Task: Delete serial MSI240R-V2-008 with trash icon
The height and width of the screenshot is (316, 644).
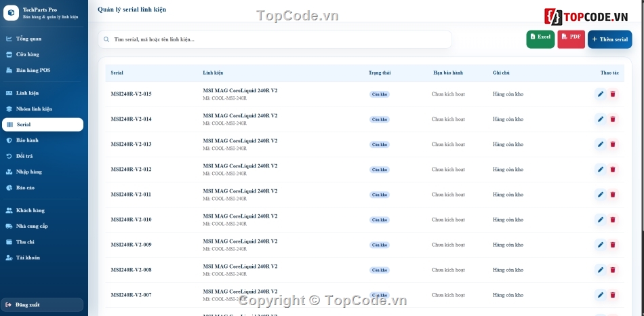Action: coord(613,270)
